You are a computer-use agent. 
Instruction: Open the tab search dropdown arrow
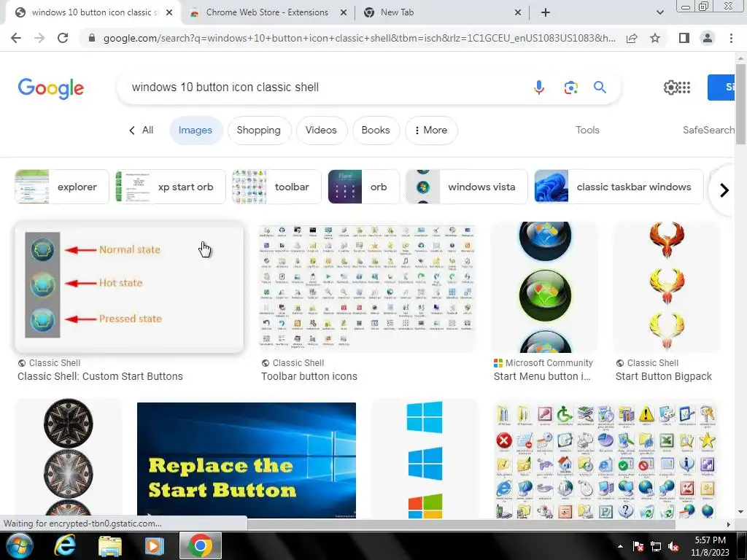pyautogui.click(x=659, y=12)
